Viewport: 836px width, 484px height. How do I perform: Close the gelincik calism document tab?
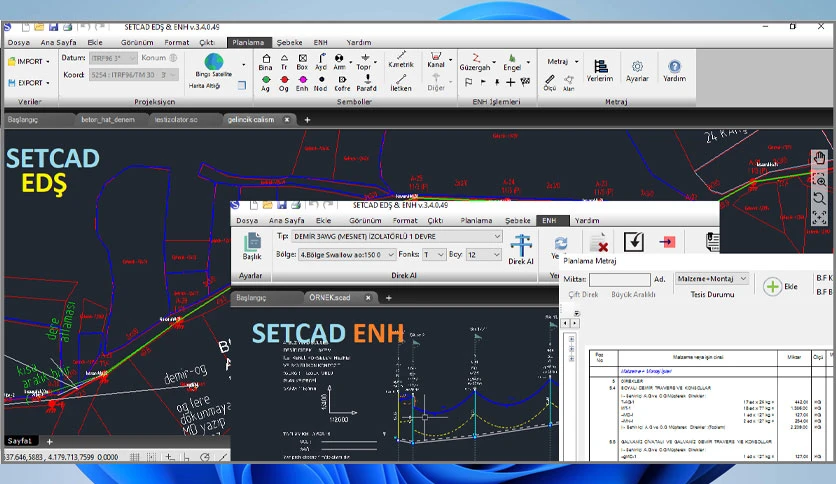[x=287, y=120]
